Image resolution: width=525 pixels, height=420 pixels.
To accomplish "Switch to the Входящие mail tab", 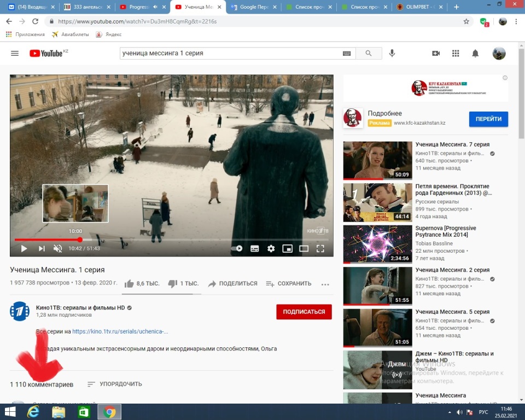I will click(x=31, y=7).
